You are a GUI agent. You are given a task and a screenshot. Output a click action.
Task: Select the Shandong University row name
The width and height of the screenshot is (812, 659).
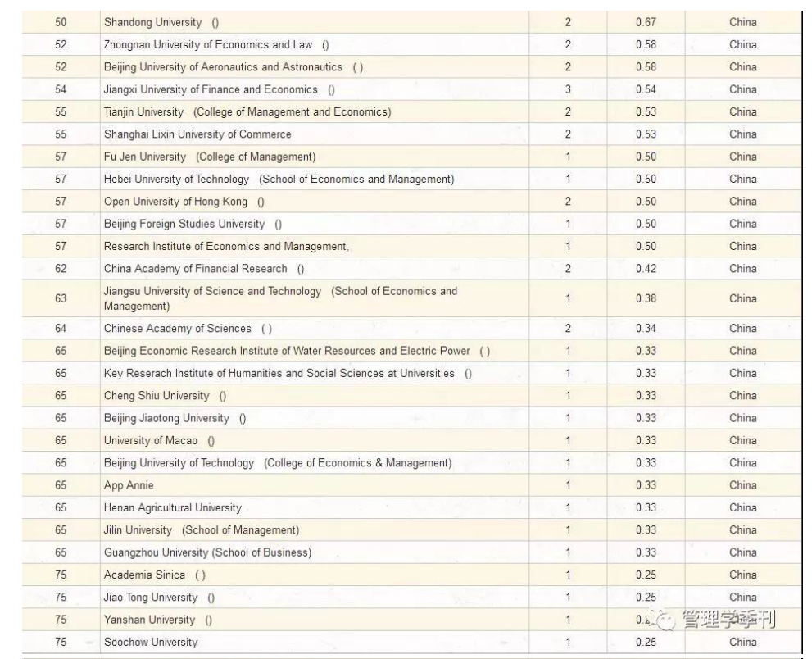[x=161, y=22]
